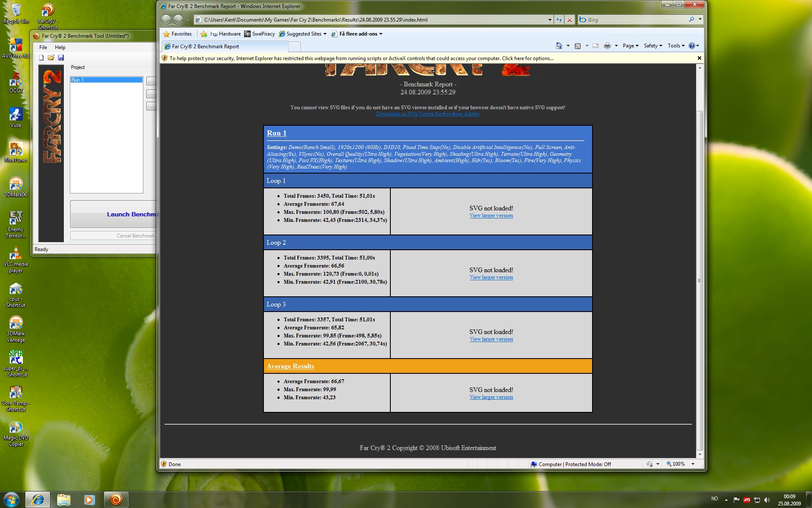Click Download SVG Viewer from Adobe link
The height and width of the screenshot is (508, 812).
[428, 114]
